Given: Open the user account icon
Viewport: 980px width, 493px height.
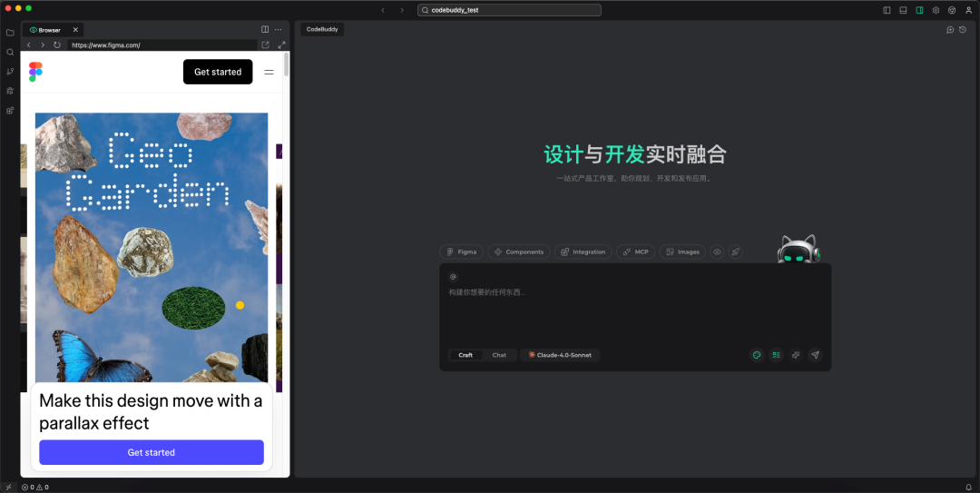Looking at the screenshot, I should pos(969,10).
